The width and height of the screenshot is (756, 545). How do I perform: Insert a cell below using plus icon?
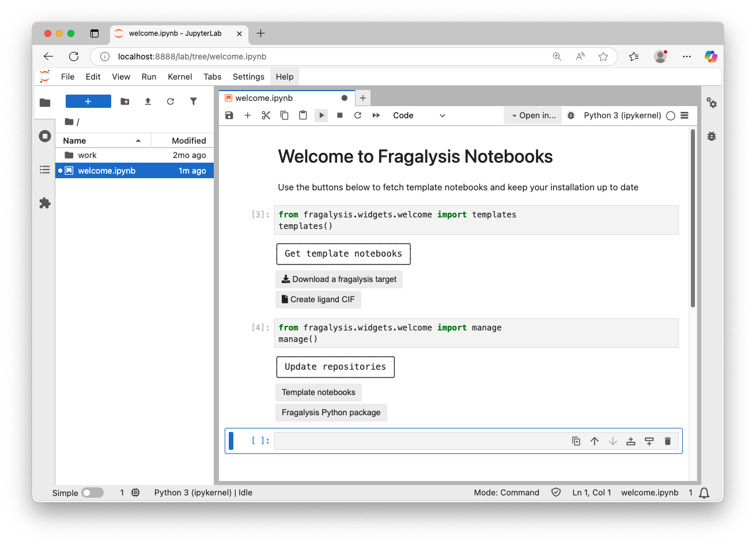[248, 115]
